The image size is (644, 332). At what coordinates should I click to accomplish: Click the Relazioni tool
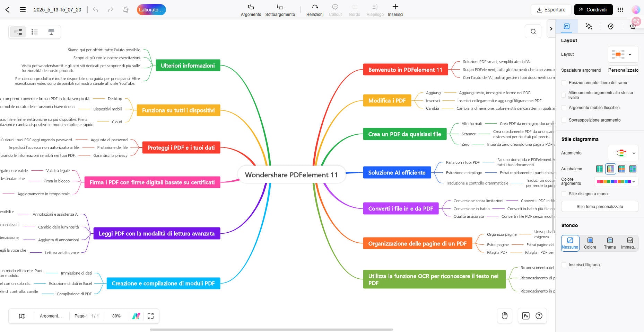315,10
